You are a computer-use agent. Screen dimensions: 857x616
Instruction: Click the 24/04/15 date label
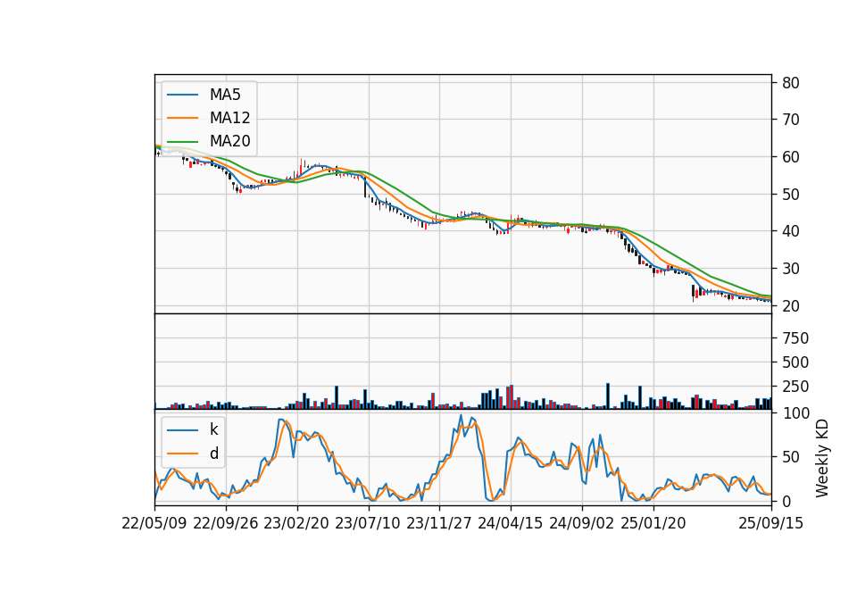[511, 523]
